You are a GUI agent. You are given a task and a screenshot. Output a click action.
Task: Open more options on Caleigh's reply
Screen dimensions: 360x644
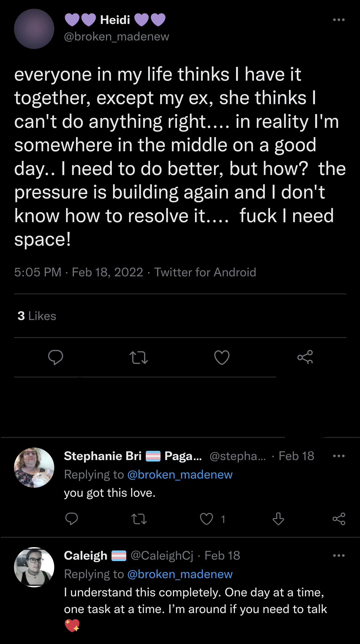tap(339, 555)
